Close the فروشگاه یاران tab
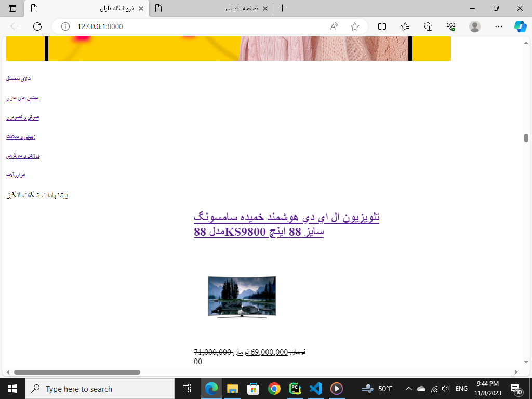 pos(141,8)
